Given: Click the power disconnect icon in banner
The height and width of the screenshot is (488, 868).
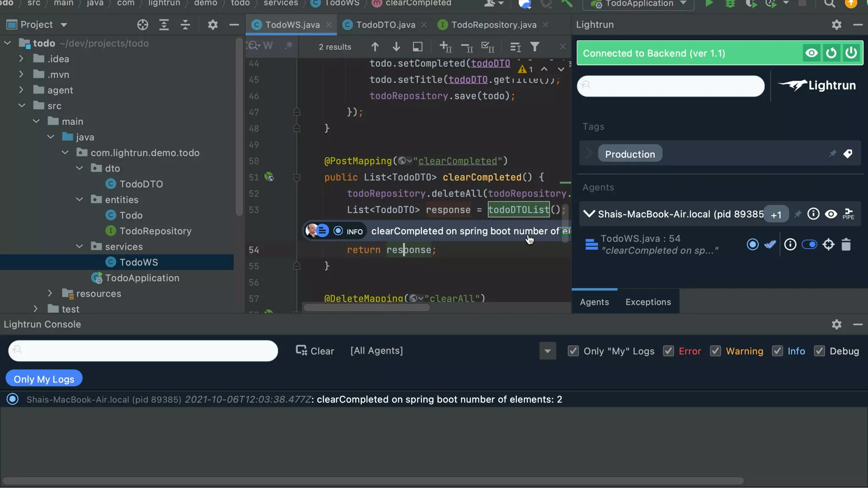Looking at the screenshot, I should (851, 53).
